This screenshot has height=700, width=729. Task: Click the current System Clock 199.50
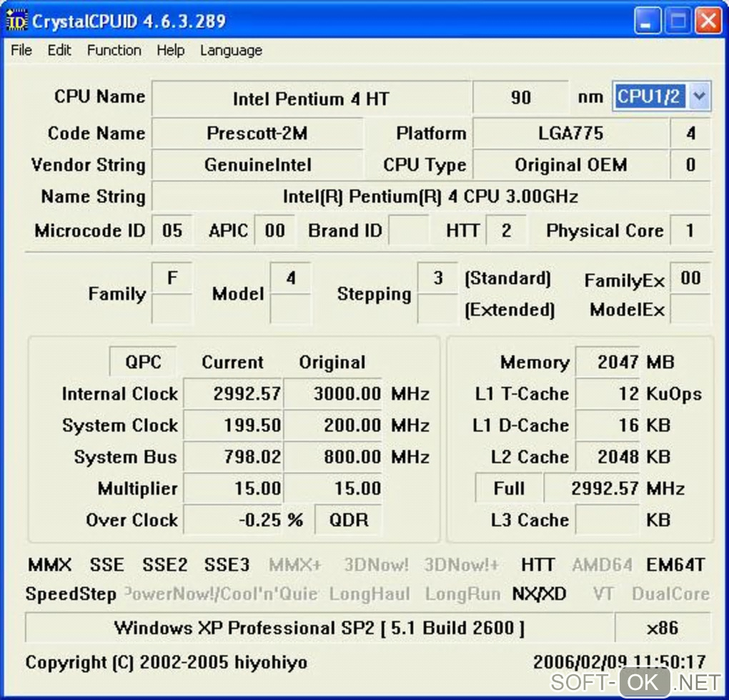click(x=234, y=425)
